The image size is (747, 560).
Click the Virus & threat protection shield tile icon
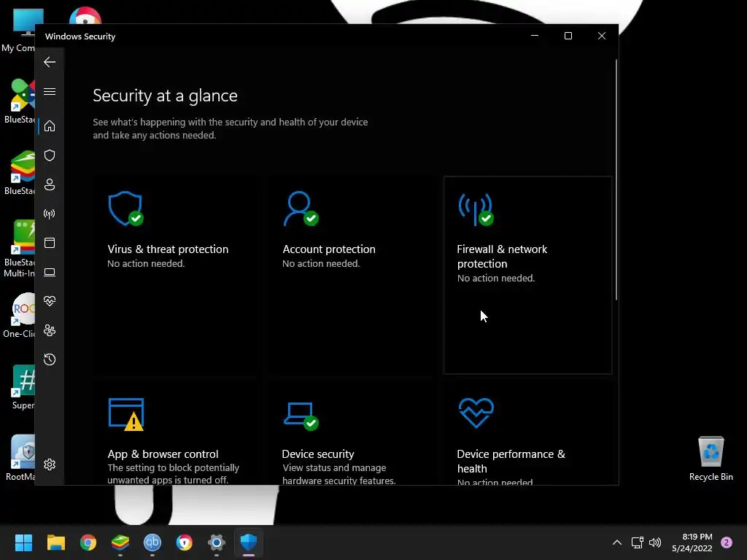125,209
